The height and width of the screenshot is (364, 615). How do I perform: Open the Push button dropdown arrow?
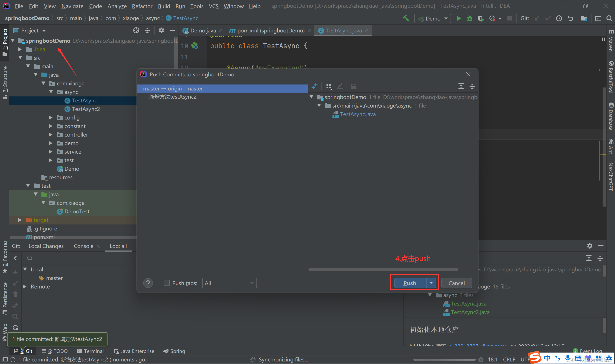point(431,283)
